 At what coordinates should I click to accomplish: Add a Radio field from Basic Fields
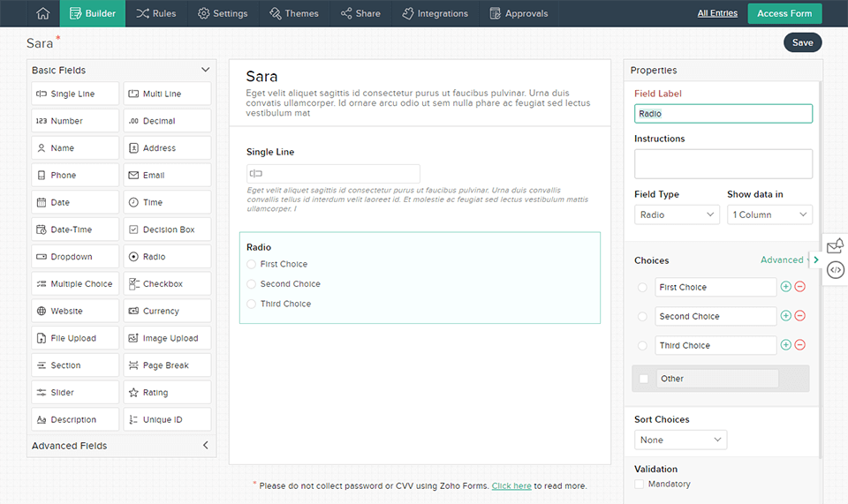167,257
